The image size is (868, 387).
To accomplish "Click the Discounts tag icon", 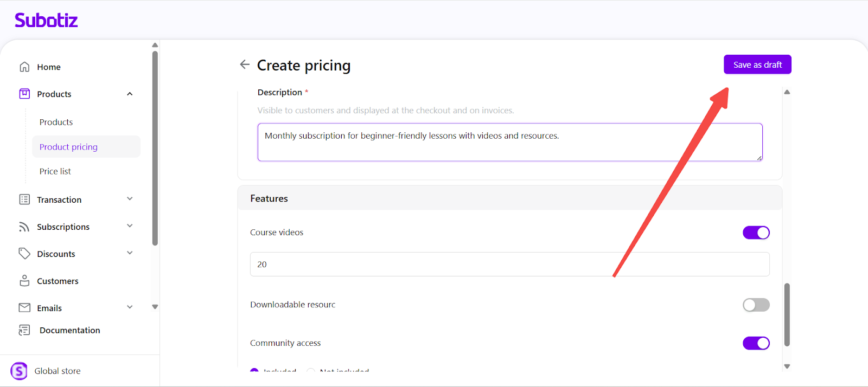I will tap(24, 254).
